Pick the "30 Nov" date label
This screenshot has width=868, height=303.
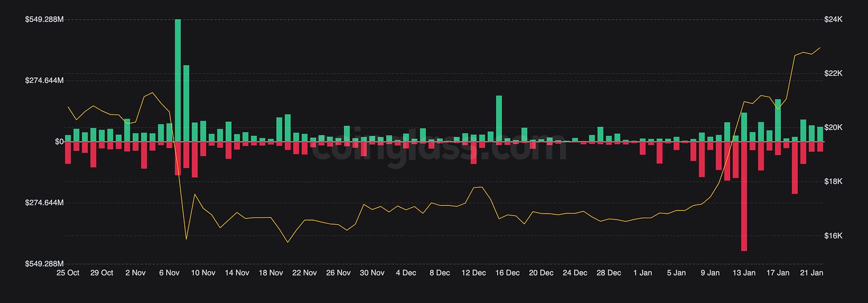[372, 273]
